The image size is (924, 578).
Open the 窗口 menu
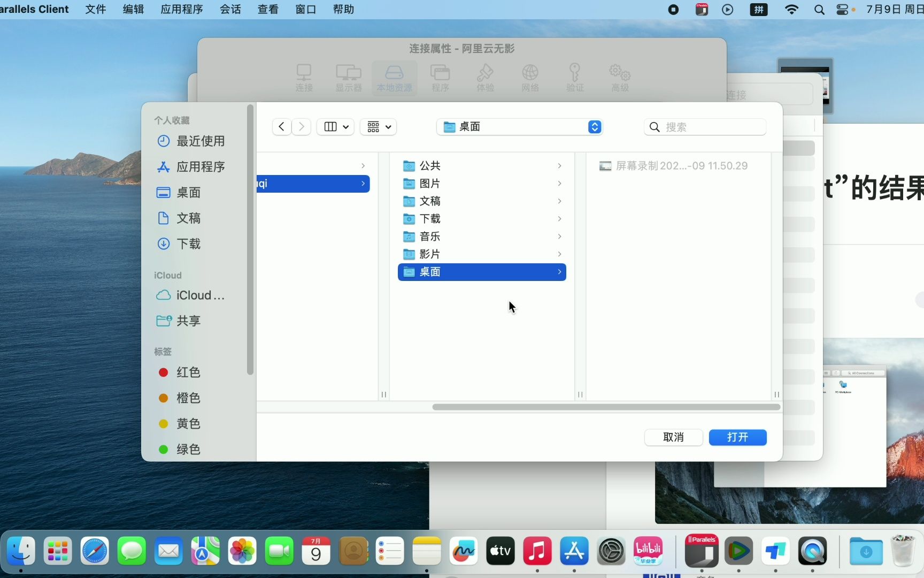coord(306,9)
